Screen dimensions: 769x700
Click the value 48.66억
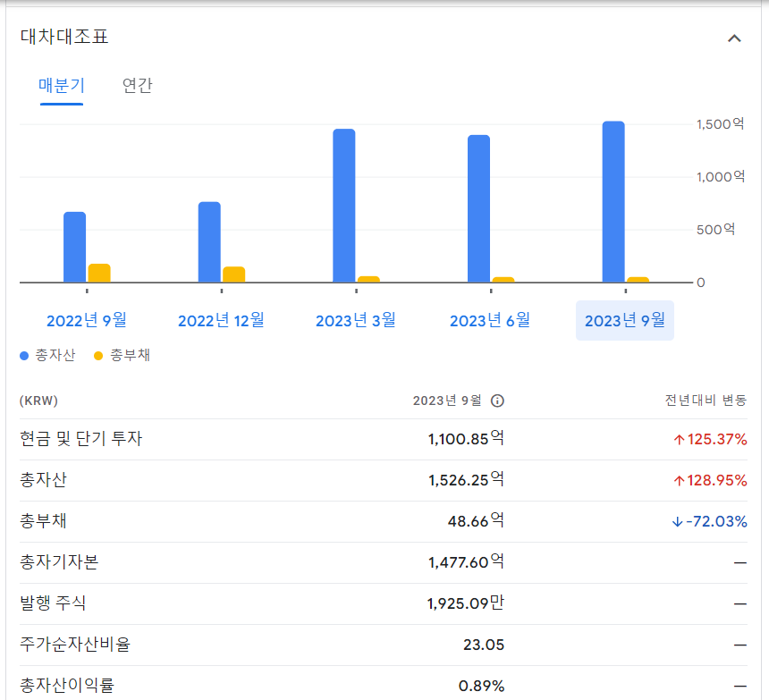[476, 521]
